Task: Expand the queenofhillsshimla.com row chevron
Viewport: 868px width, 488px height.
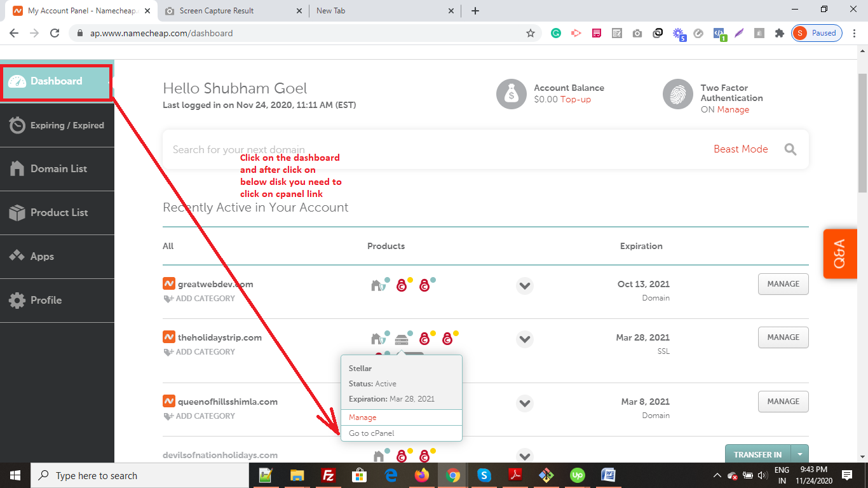Action: point(524,403)
